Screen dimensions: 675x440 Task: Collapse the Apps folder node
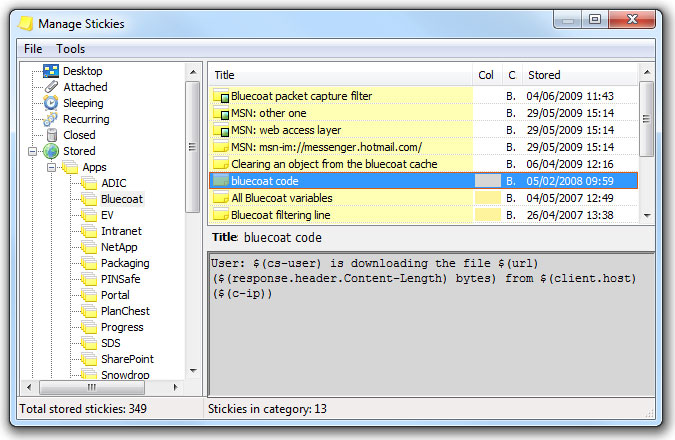52,167
